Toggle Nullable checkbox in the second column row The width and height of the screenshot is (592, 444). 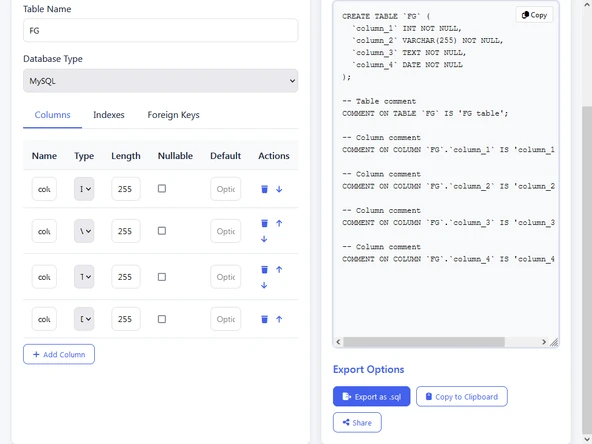(x=162, y=231)
